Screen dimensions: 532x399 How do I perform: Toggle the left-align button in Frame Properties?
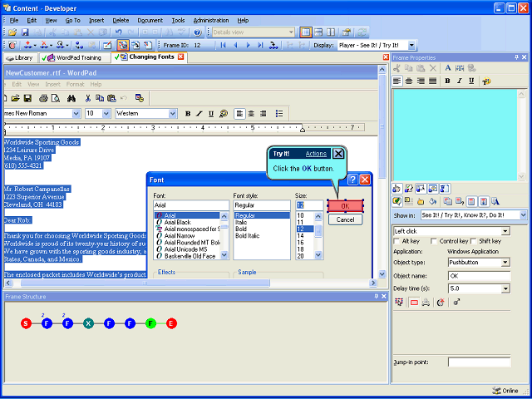397,81
